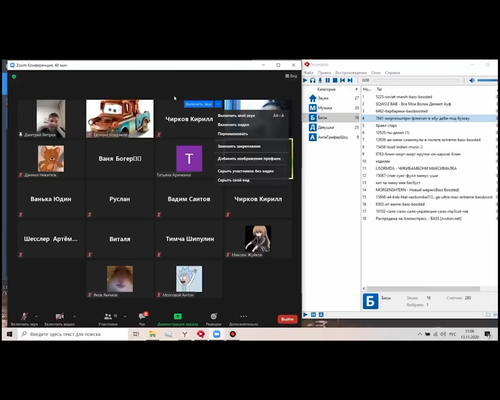Start Демонстрация экрана screen share
Screen dimensions: 500x400
tap(178, 319)
